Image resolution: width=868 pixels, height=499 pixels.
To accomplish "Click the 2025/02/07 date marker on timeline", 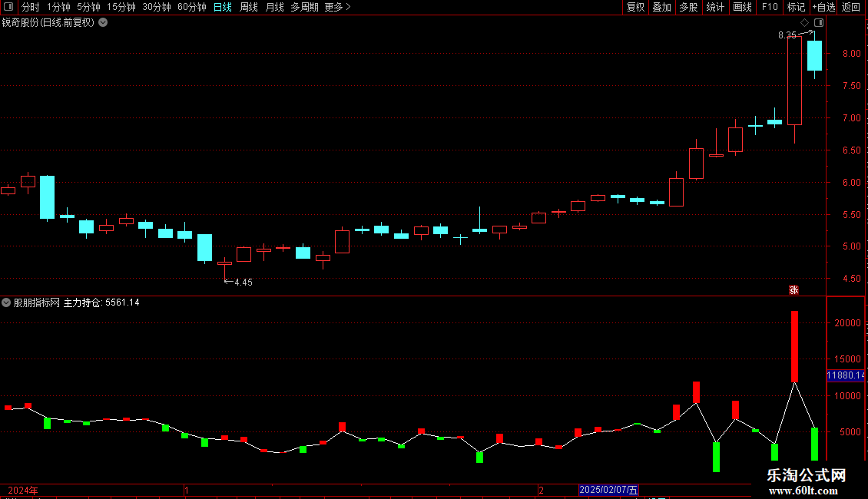I will tap(608, 490).
